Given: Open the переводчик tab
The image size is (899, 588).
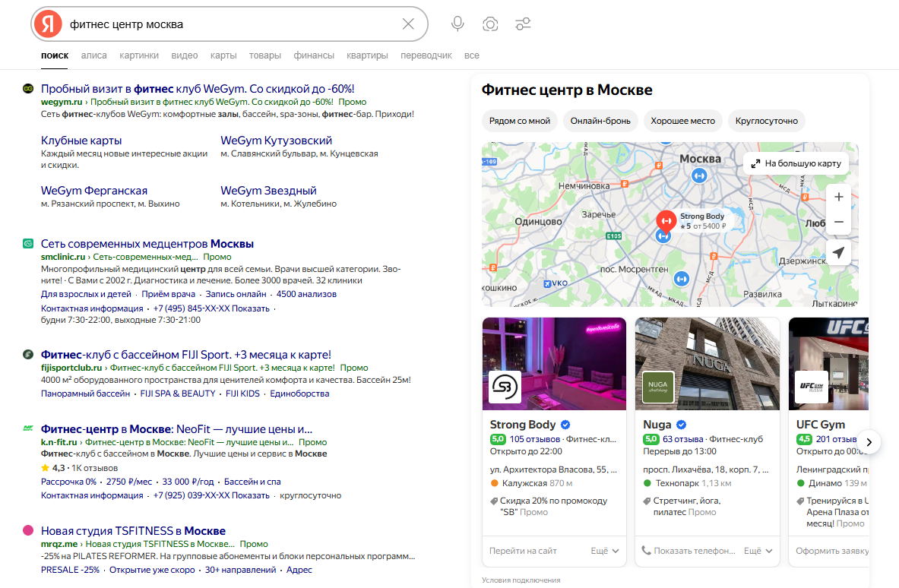Looking at the screenshot, I should click(426, 55).
